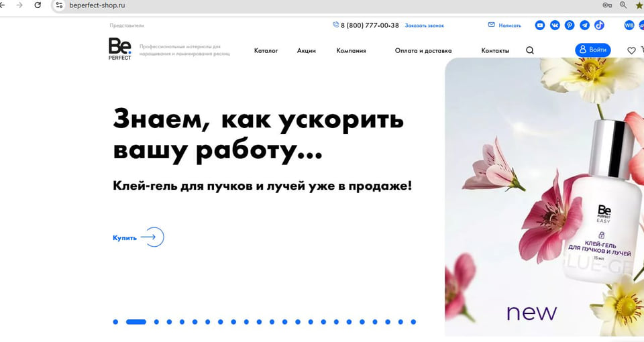Click the address bar showing beperfect-shop.ru
Image resolution: width=644 pixels, height=342 pixels.
coord(329,5)
